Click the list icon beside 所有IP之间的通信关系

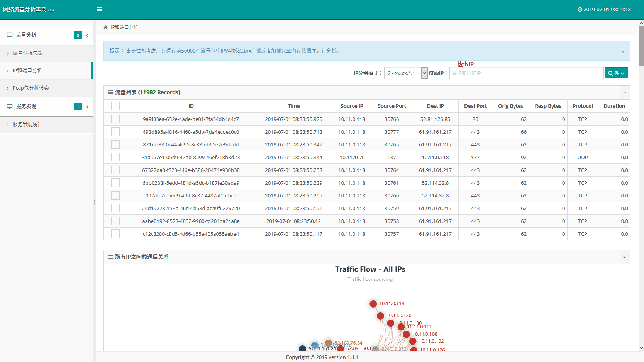pos(111,257)
